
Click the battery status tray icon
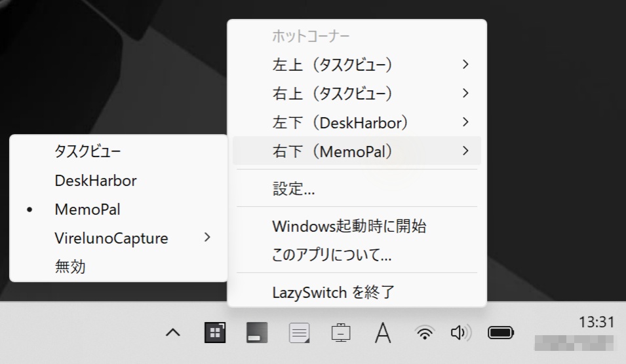501,333
